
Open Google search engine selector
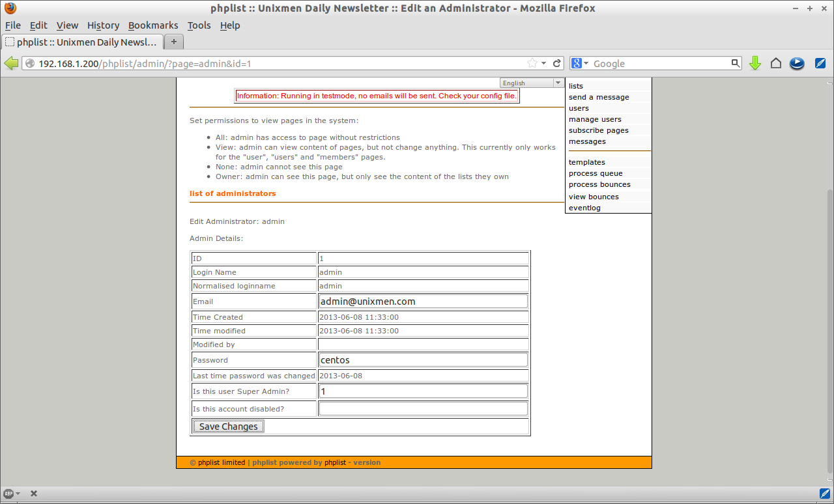(x=579, y=63)
